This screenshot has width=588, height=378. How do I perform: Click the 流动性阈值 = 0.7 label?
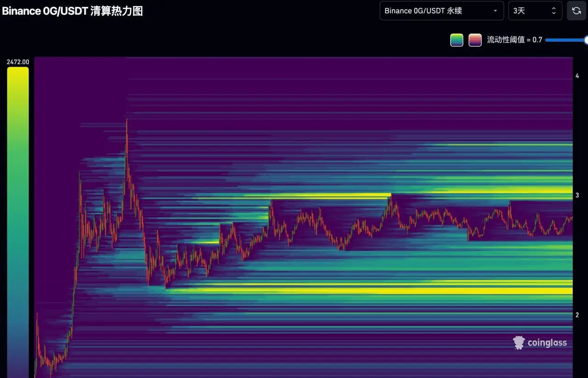point(514,40)
